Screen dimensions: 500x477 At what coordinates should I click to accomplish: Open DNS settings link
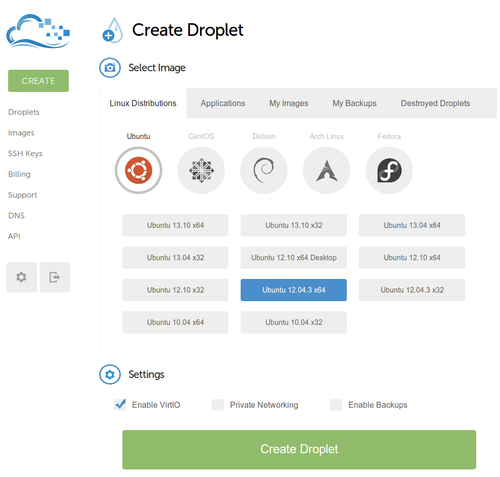pyautogui.click(x=16, y=215)
